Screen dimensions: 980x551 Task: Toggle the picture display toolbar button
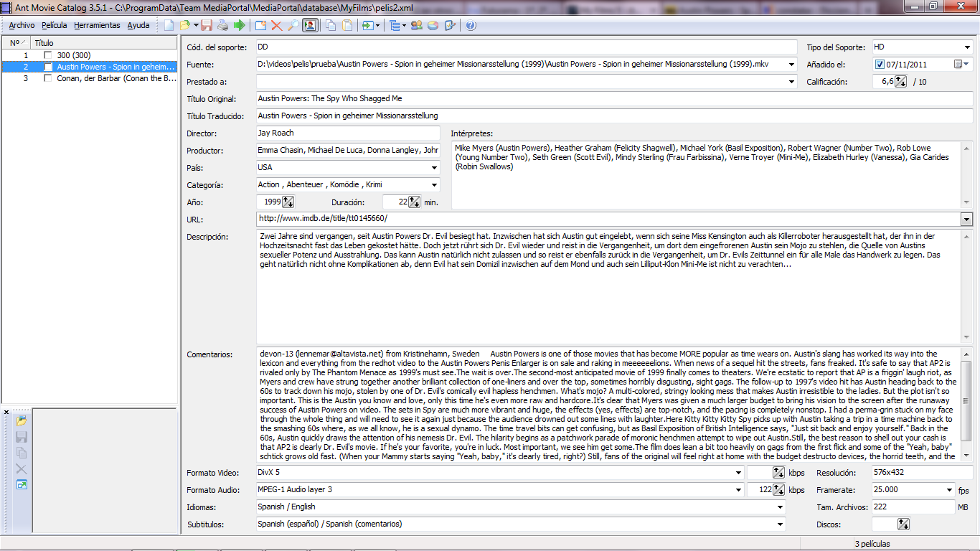tap(310, 26)
